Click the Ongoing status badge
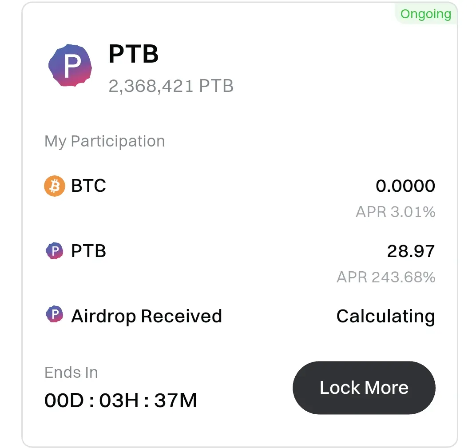The height and width of the screenshot is (448, 476). click(426, 14)
